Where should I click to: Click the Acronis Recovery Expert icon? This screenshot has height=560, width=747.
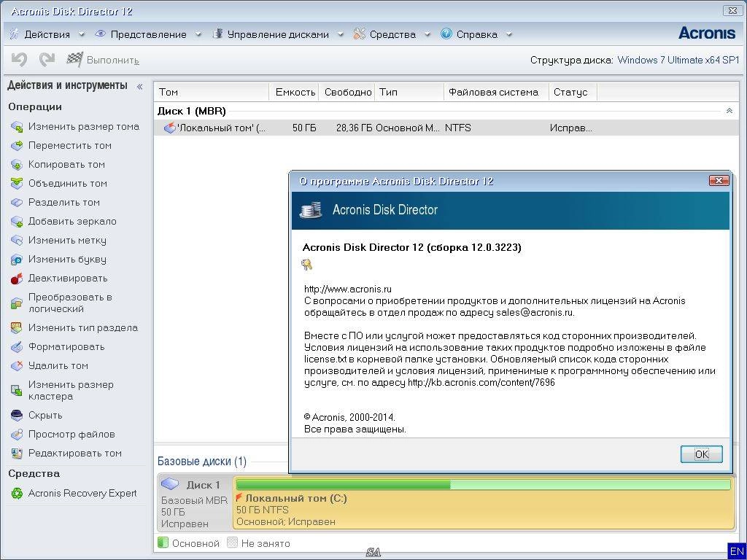[17, 494]
